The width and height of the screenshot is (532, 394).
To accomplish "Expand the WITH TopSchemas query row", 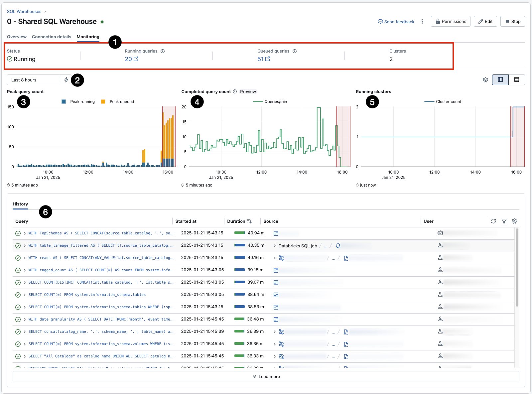I will (x=25, y=233).
